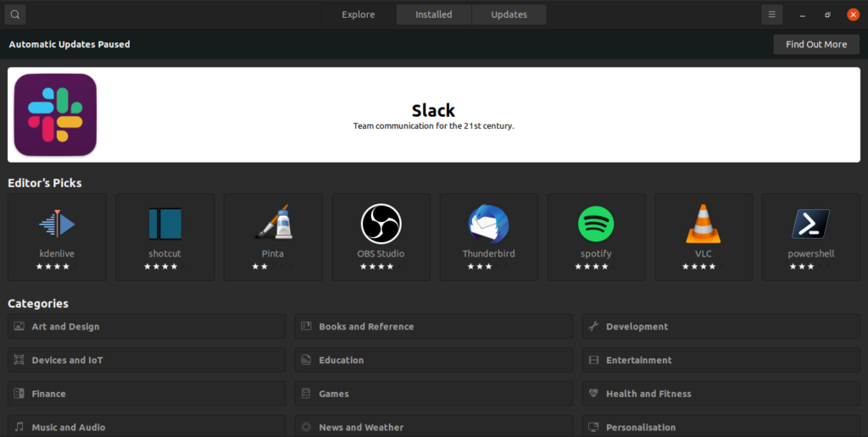Click the Slack logo in the banner
The image size is (868, 437).
tap(55, 114)
